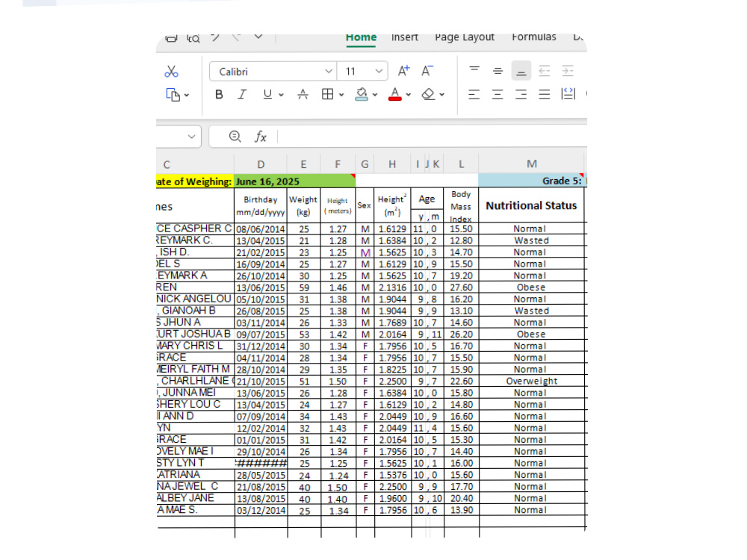The height and width of the screenshot is (560, 747).
Task: Click the name cell 'NICK ANGELOU'
Action: pyautogui.click(x=195, y=299)
